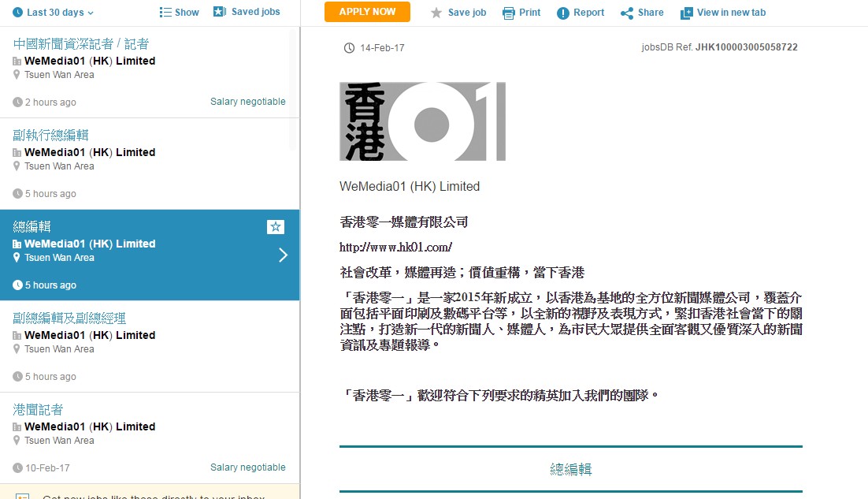Report this job ad via Report label

pos(588,12)
